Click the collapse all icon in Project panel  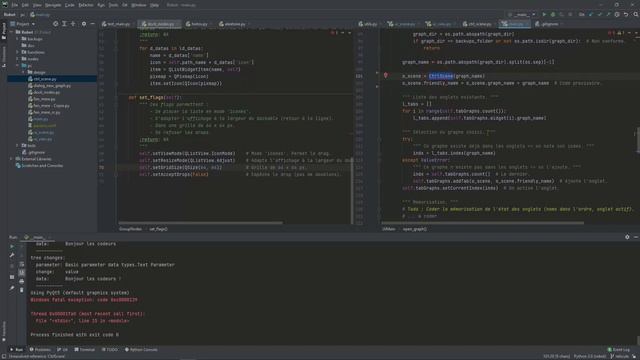tap(73, 24)
